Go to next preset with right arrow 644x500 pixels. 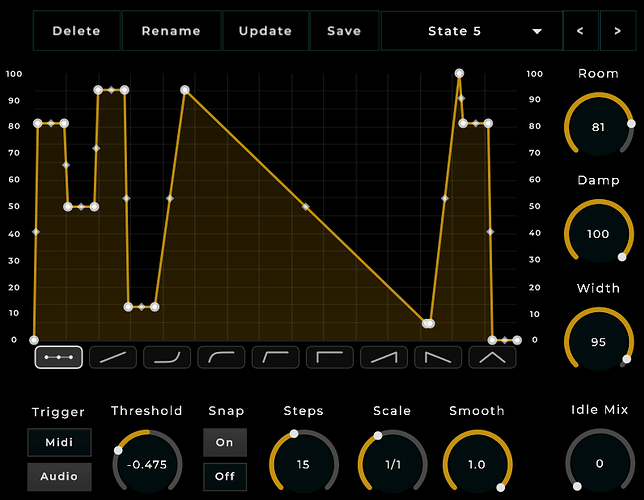click(618, 31)
